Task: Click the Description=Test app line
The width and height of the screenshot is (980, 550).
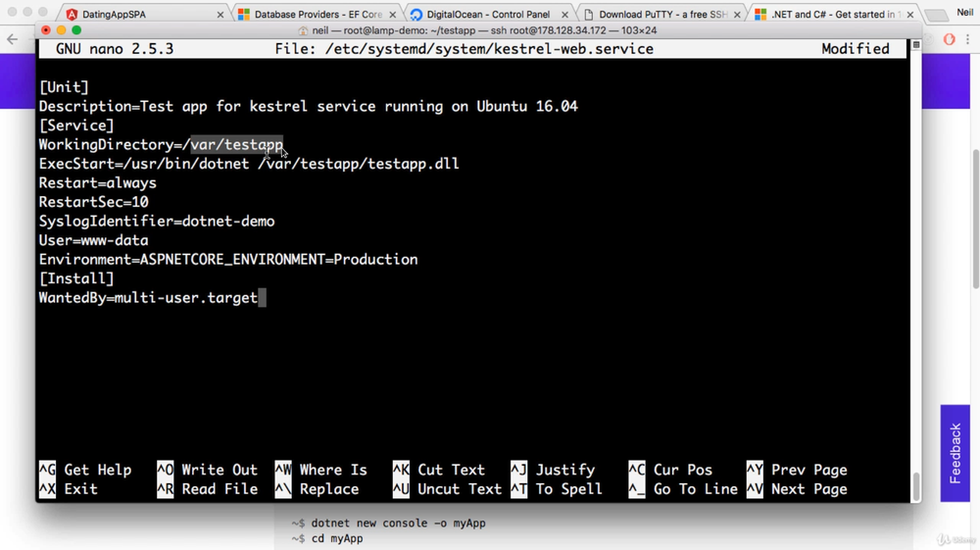Action: (x=308, y=106)
